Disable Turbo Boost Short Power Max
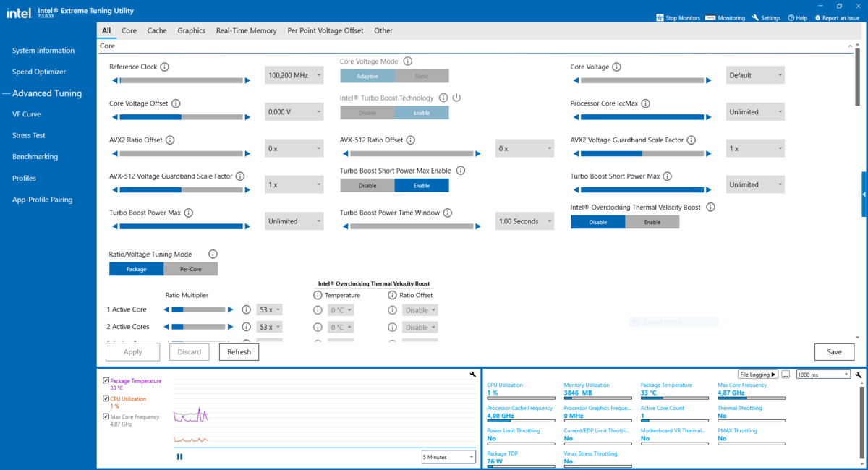The image size is (868, 470). [x=367, y=186]
